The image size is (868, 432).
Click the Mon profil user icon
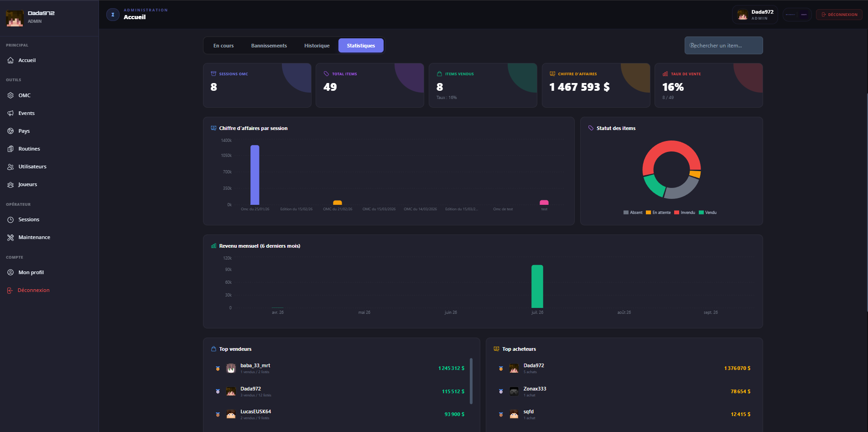10,272
